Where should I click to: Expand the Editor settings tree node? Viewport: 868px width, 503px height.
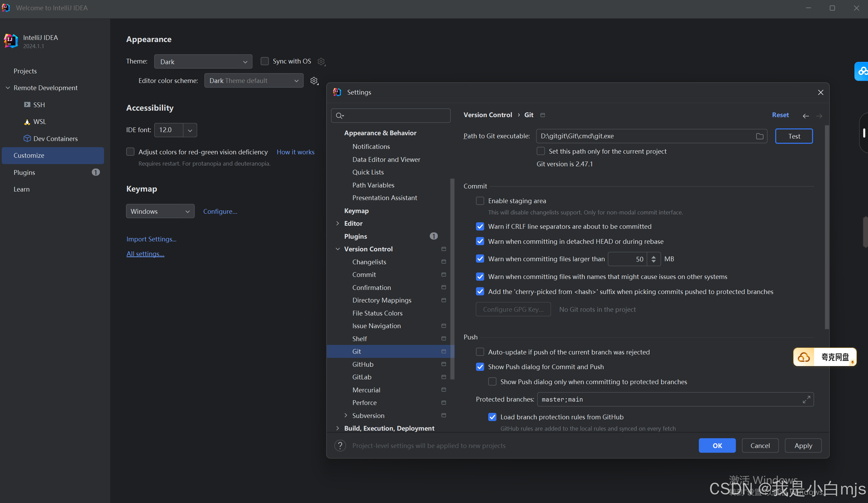pos(337,223)
